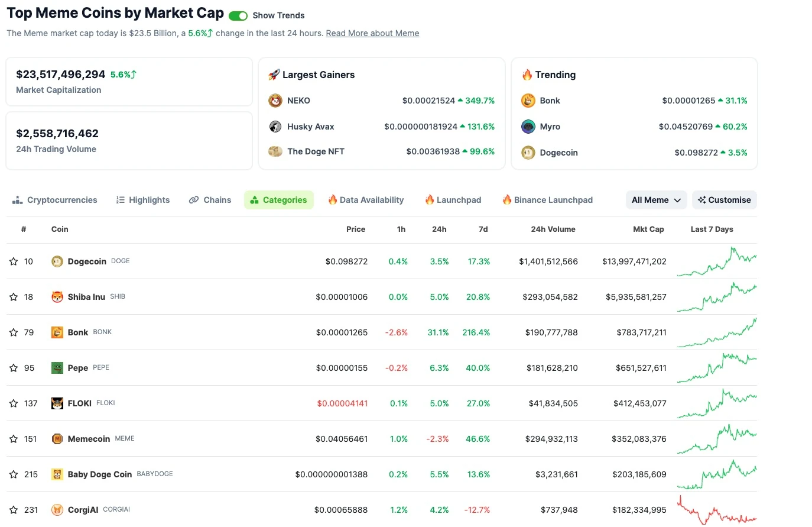The width and height of the screenshot is (812, 527).
Task: Click the Baby Doge Coin icon
Action: [x=57, y=474]
